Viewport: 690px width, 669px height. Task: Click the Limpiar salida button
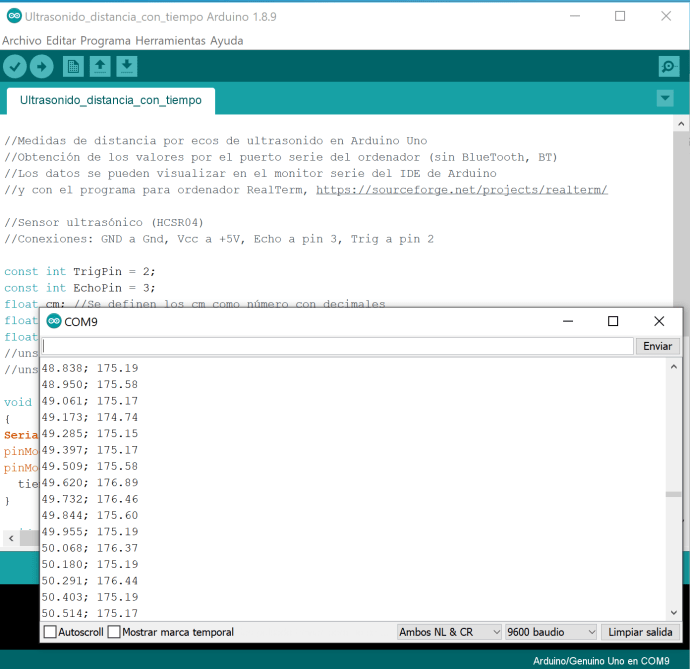640,632
